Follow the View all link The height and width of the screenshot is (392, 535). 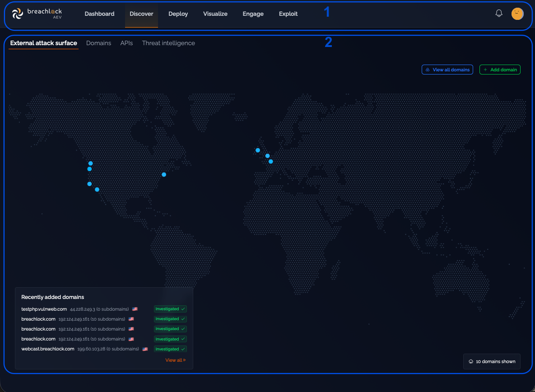click(175, 360)
